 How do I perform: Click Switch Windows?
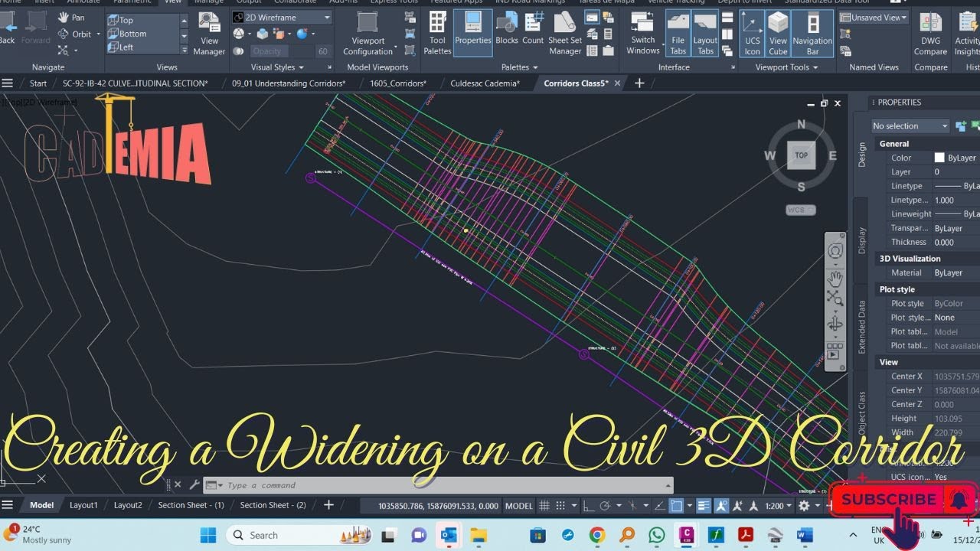point(643,34)
